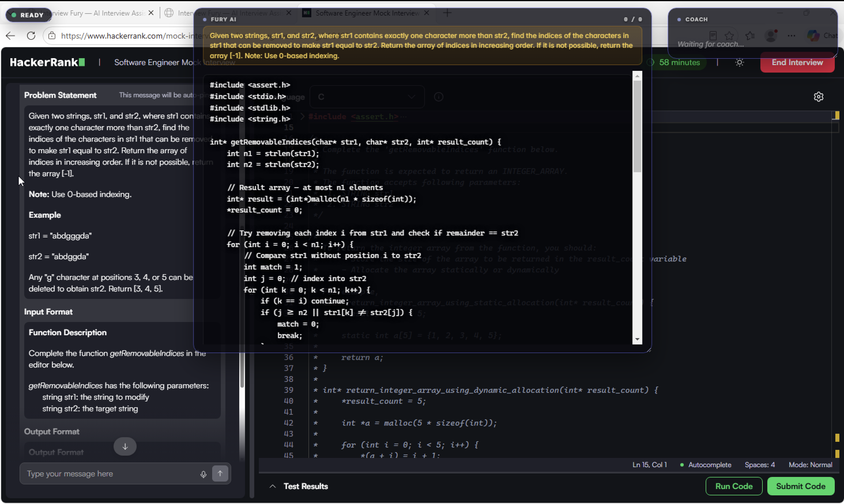
Task: Click the Example heading in the problem statement
Action: click(x=44, y=215)
